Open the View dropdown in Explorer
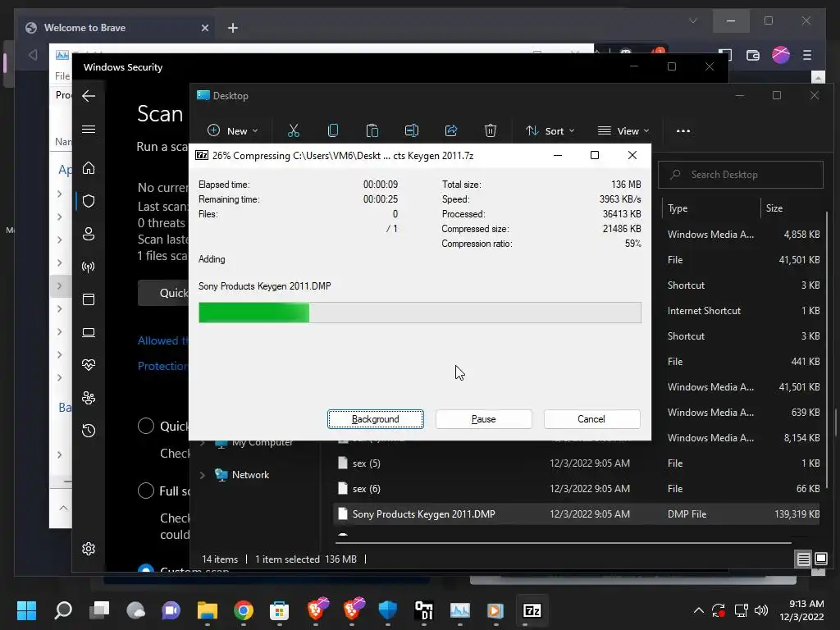 click(x=623, y=130)
